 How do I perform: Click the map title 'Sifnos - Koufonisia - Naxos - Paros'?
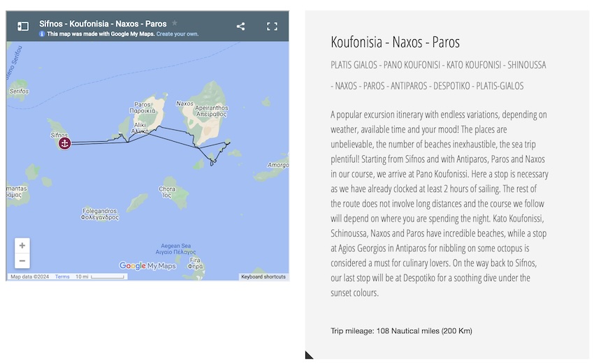point(103,24)
